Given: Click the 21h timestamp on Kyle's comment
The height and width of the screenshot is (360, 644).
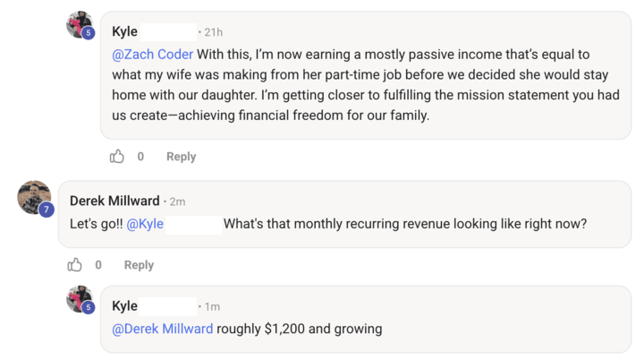Looking at the screenshot, I should coord(214,32).
